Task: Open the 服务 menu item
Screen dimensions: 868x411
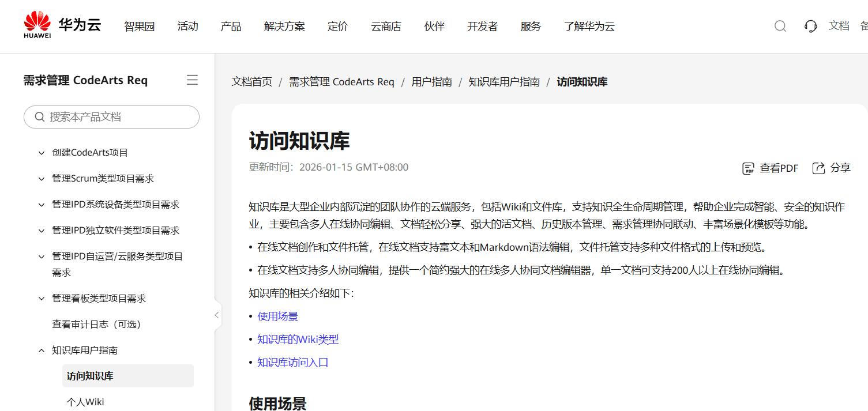Action: [531, 26]
